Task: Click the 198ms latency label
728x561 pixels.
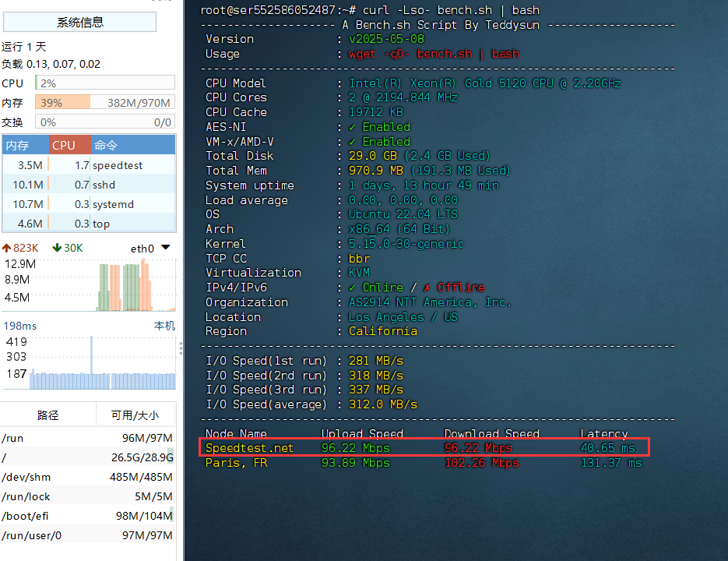Action: tap(19, 326)
